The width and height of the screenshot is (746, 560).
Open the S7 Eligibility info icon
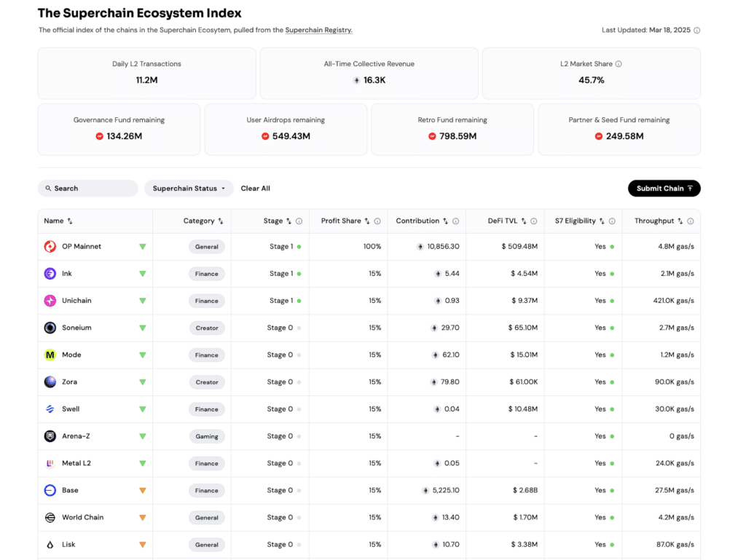point(612,221)
